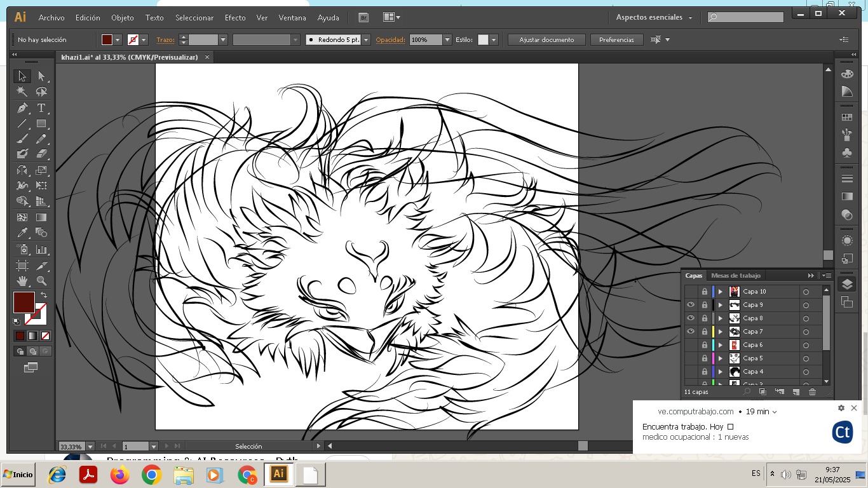This screenshot has width=868, height=488.
Task: Hide layer Capa 7 with eye icon
Action: [x=691, y=332]
